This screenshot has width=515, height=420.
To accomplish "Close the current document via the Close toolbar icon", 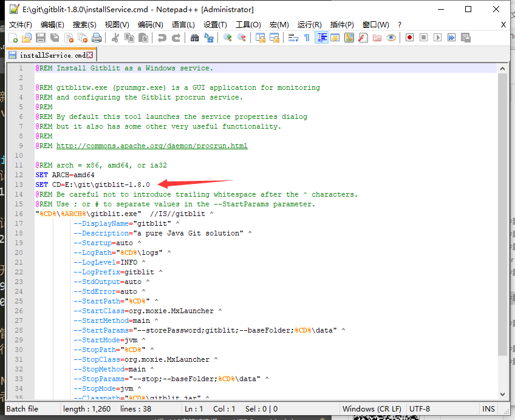I will [x=69, y=38].
